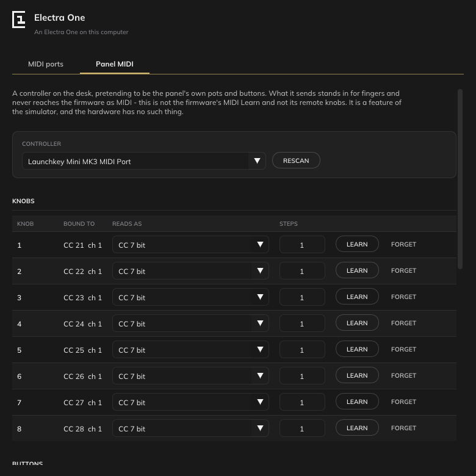The height and width of the screenshot is (476, 476).
Task: Click the Steps field for knob 1
Action: pos(302,244)
